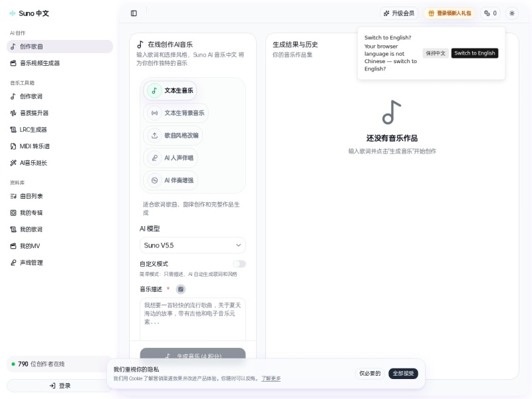Screen dimensions: 532x399
Task: Click the 生成音乐 button
Action: click(x=193, y=354)
